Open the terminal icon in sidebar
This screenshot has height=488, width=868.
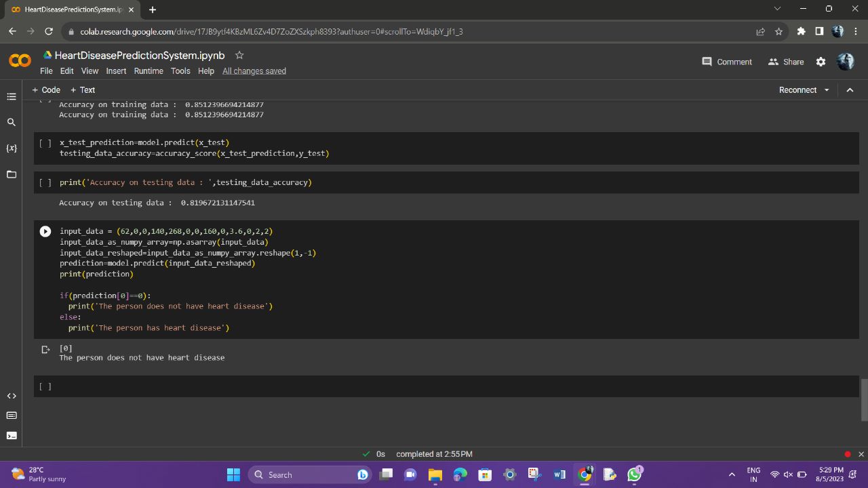point(11,436)
